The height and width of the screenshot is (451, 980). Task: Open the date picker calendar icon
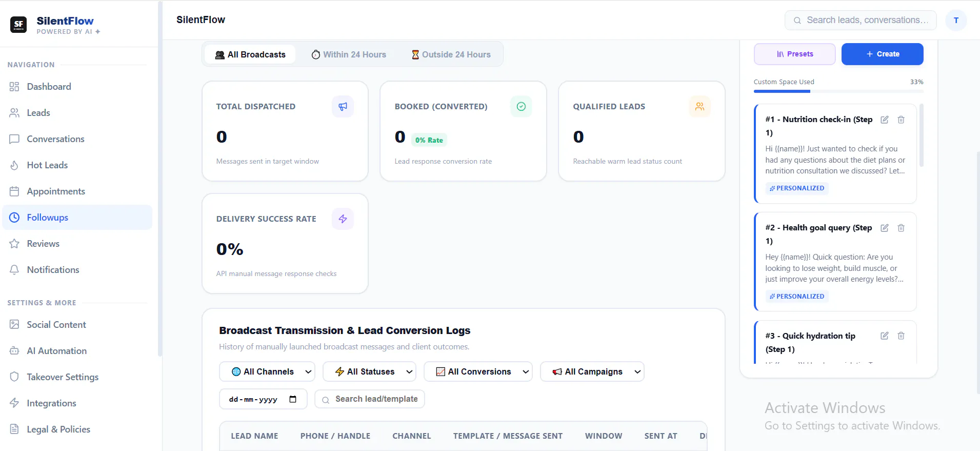coord(293,399)
